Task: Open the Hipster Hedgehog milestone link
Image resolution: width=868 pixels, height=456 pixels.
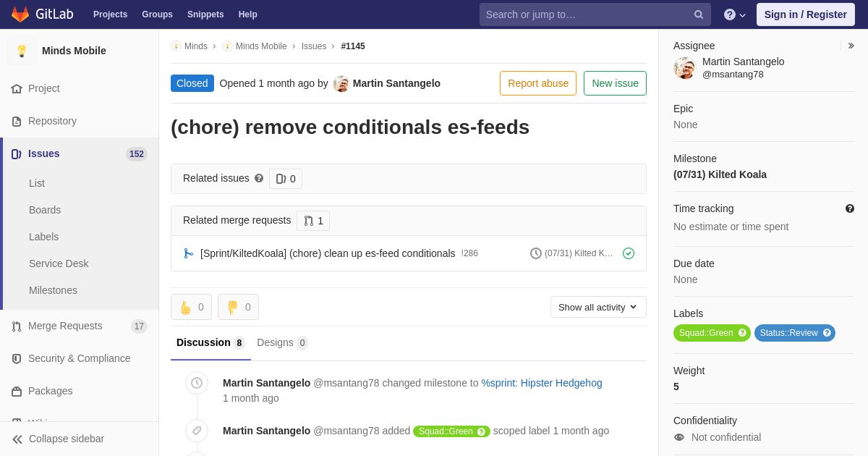Action: tap(542, 383)
